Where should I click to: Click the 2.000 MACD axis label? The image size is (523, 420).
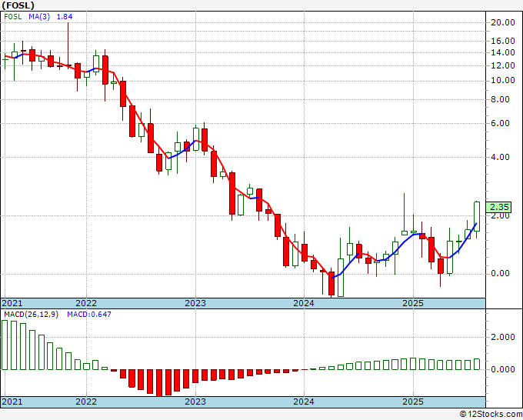click(x=503, y=337)
